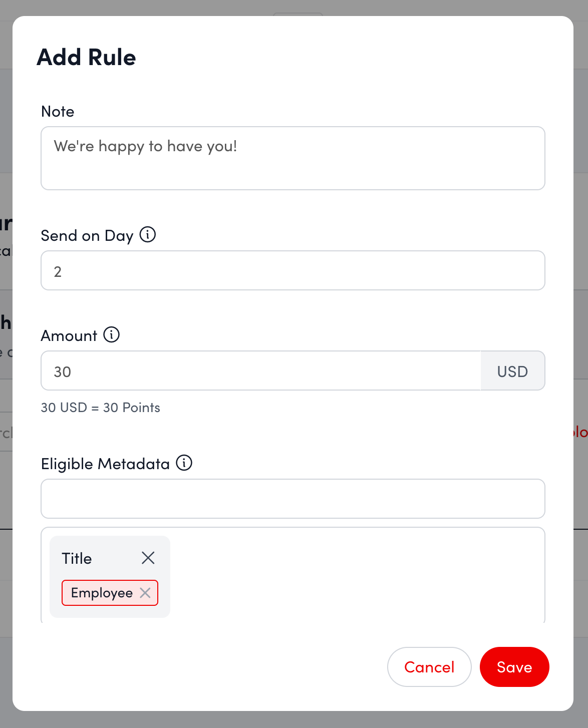This screenshot has height=728, width=588.
Task: Click the info icon next to Send on Day
Action: [148, 234]
